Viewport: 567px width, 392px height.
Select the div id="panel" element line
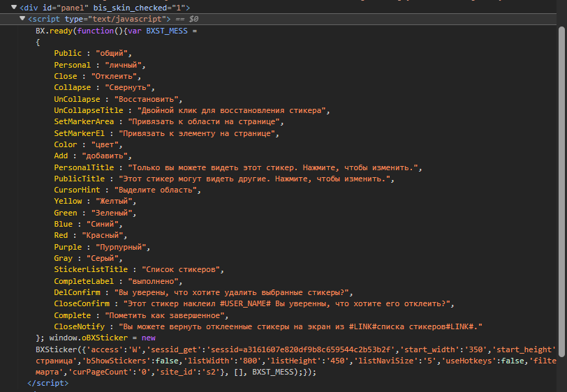[x=105, y=8]
